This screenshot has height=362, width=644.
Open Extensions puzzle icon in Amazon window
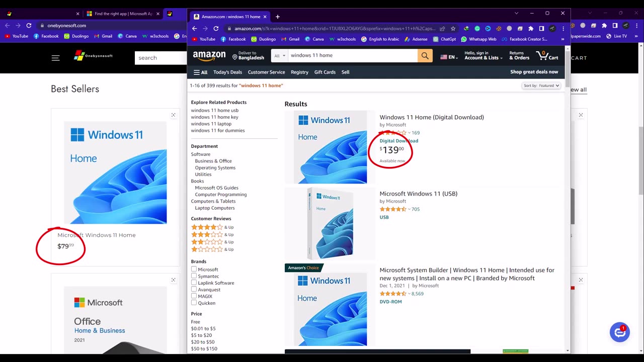tap(531, 29)
